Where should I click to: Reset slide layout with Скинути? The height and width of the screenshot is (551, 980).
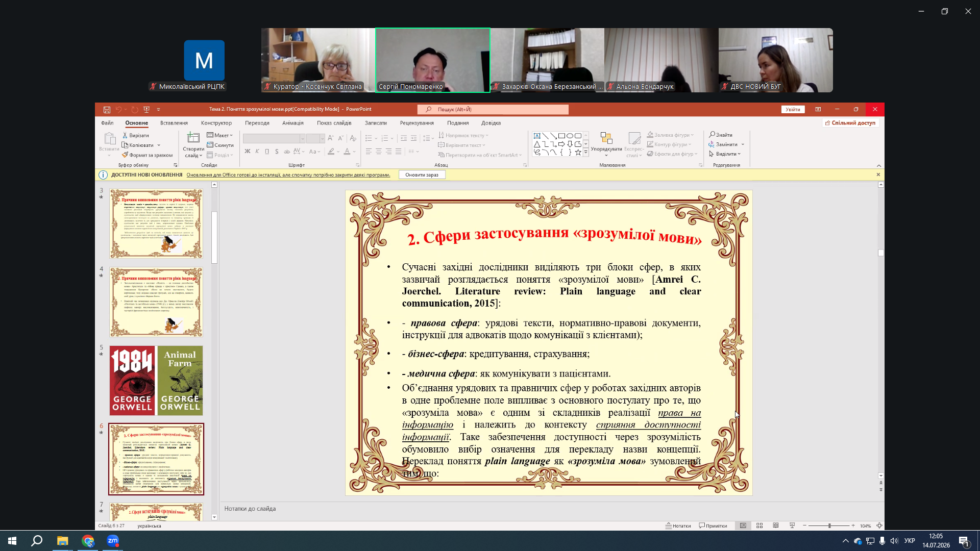coord(220,145)
